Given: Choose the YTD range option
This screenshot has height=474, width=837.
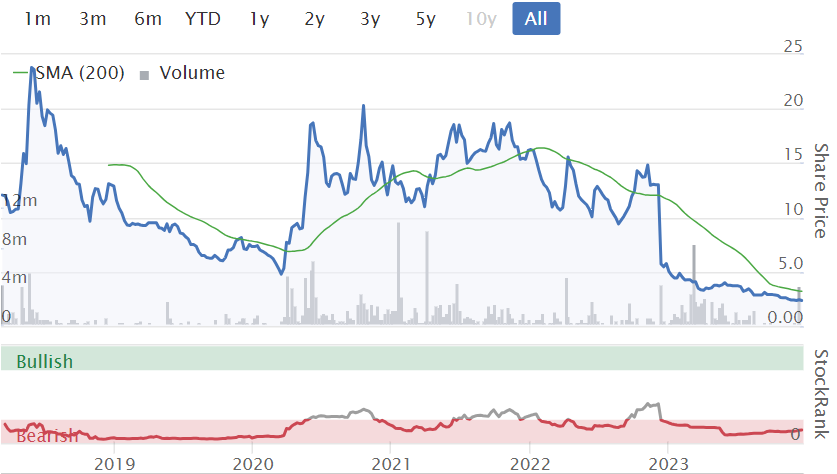Looking at the screenshot, I should coord(203,19).
